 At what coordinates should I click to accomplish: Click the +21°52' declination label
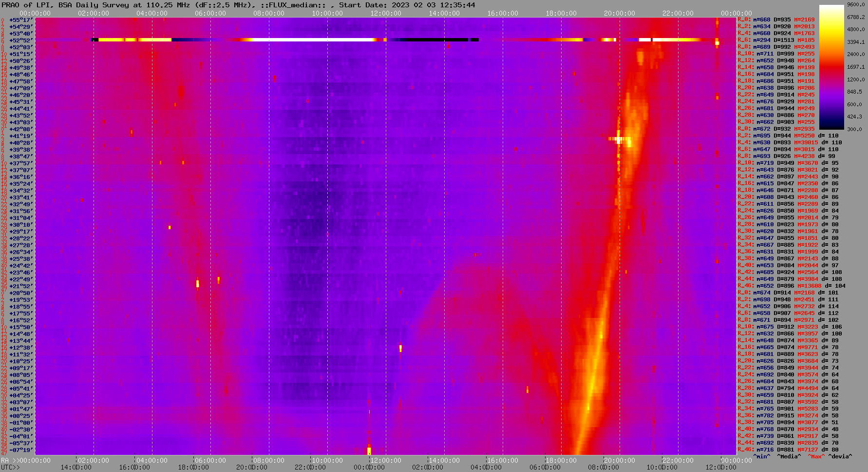coord(21,286)
